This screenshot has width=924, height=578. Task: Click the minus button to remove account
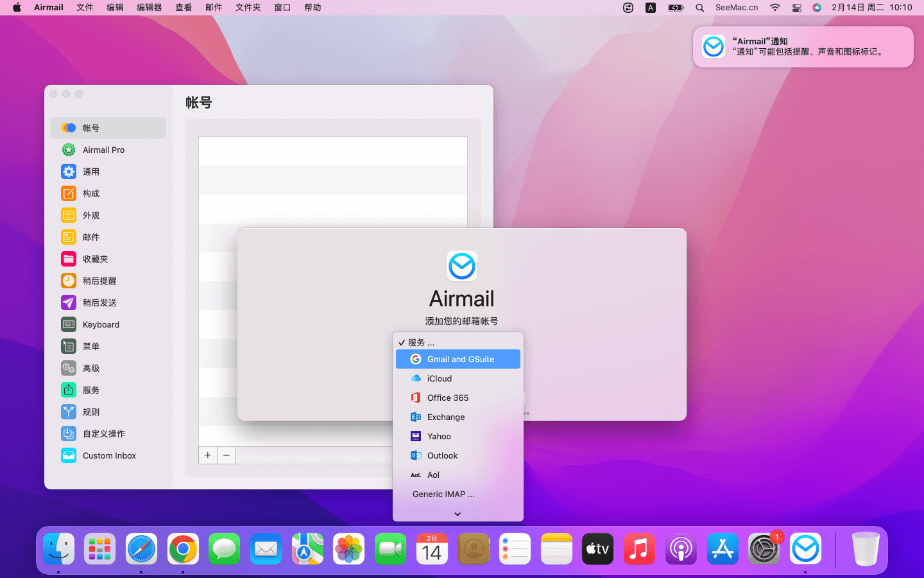click(227, 455)
